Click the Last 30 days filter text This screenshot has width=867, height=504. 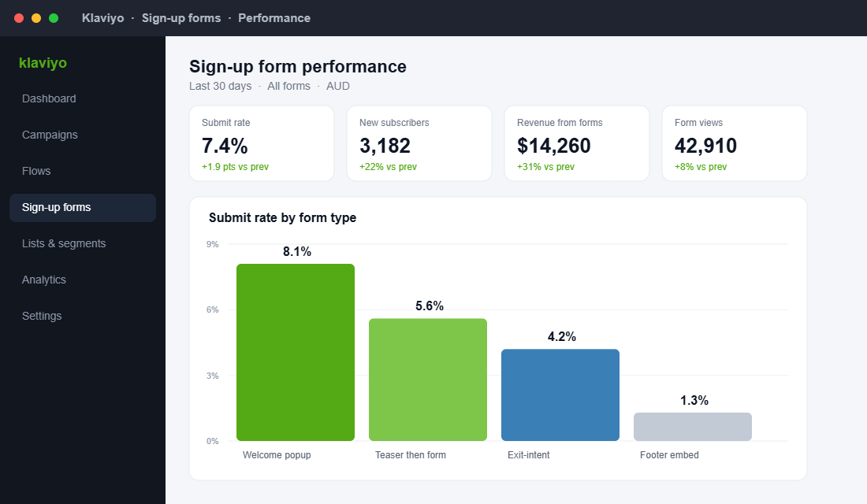[x=220, y=86]
